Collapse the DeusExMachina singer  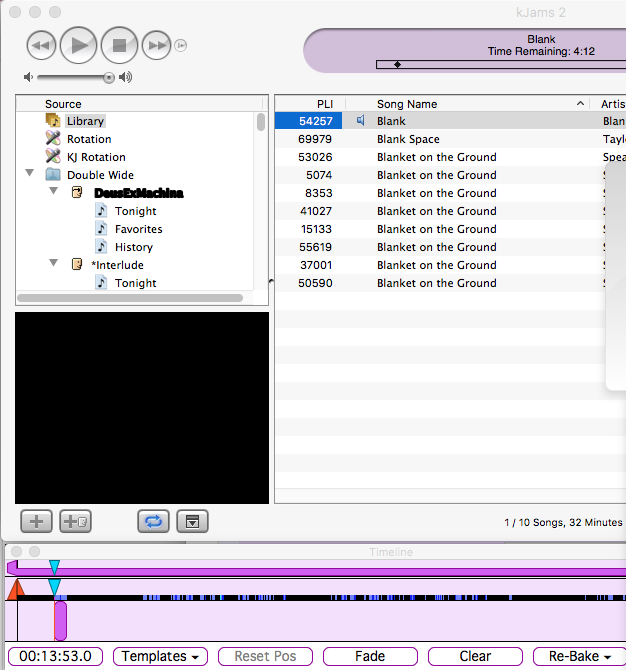(x=53, y=191)
